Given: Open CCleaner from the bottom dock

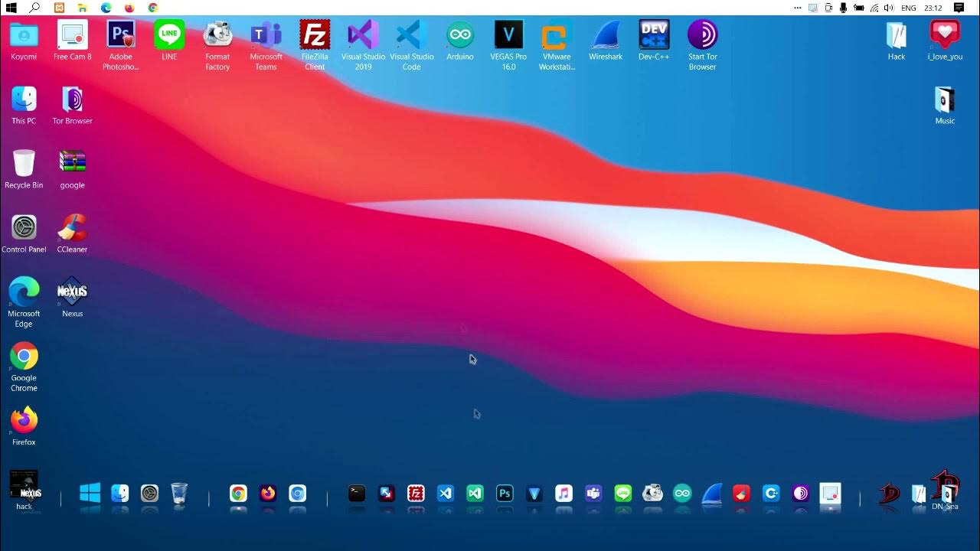Looking at the screenshot, I should point(741,494).
